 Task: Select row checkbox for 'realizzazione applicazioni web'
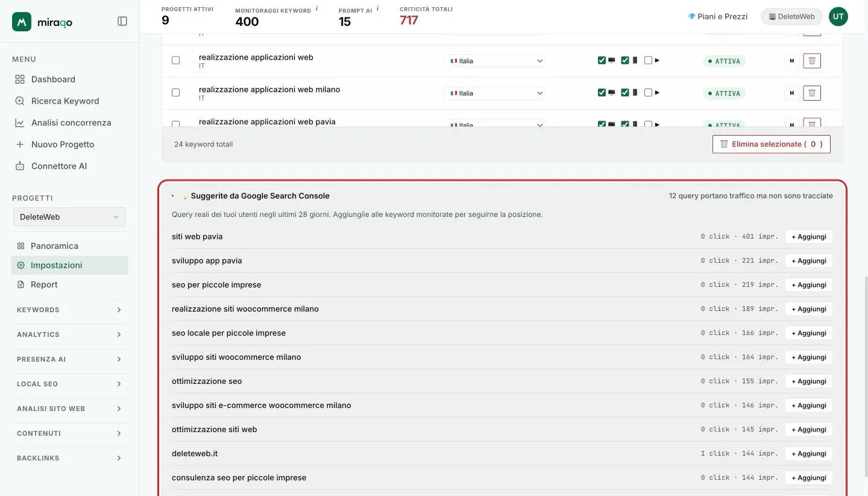tap(175, 60)
